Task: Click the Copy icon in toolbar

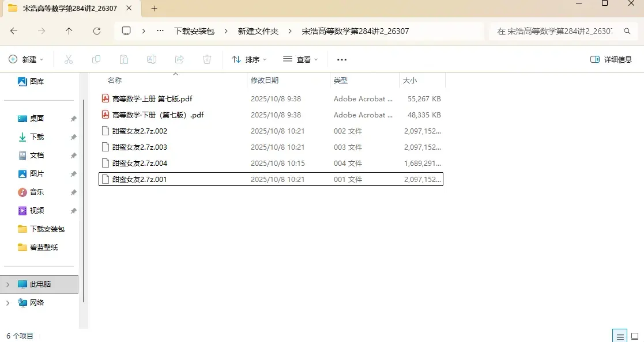Action: [96, 59]
